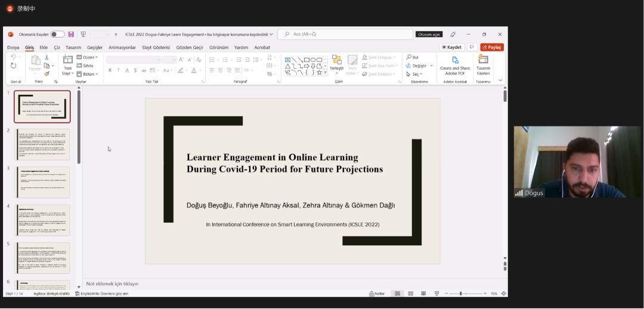Open the Ekle ribbon tab

point(44,47)
